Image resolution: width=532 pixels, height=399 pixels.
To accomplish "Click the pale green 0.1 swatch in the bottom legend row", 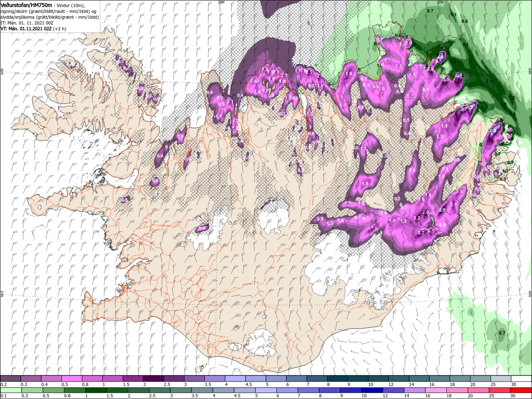I will tap(11, 390).
